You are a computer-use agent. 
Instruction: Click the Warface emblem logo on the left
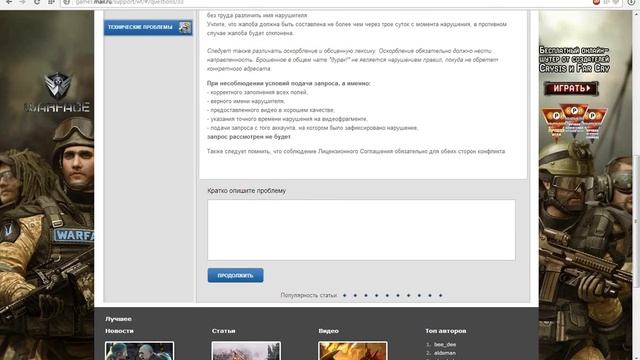point(58,86)
